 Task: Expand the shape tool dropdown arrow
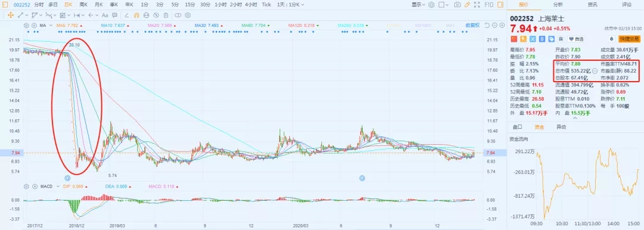[x=69, y=15]
